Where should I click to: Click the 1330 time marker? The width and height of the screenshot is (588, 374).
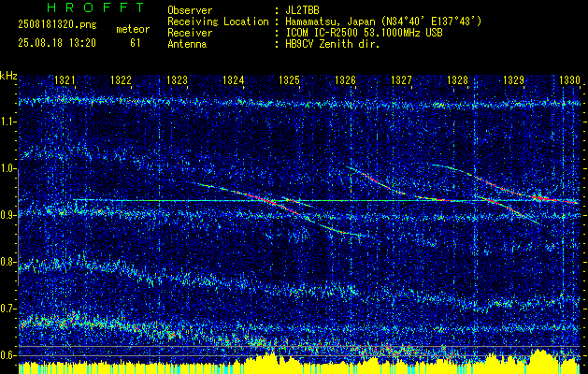[569, 79]
